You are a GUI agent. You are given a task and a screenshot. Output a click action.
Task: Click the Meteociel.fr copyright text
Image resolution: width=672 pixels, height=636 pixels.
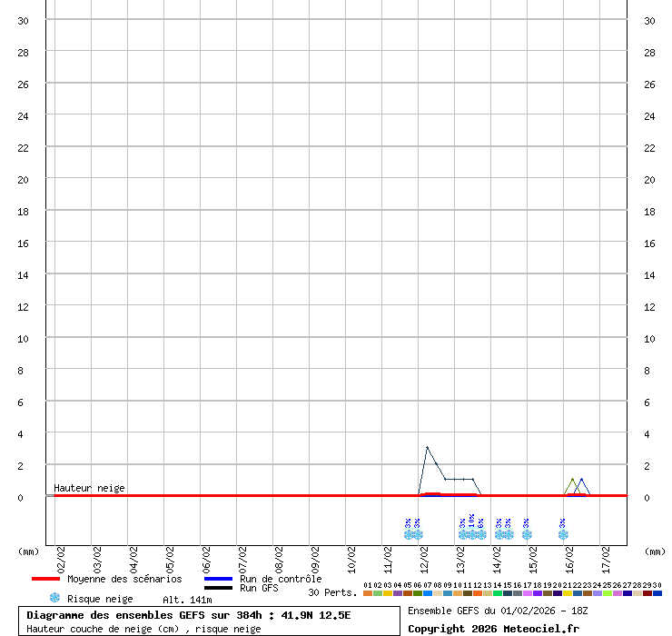point(493,629)
